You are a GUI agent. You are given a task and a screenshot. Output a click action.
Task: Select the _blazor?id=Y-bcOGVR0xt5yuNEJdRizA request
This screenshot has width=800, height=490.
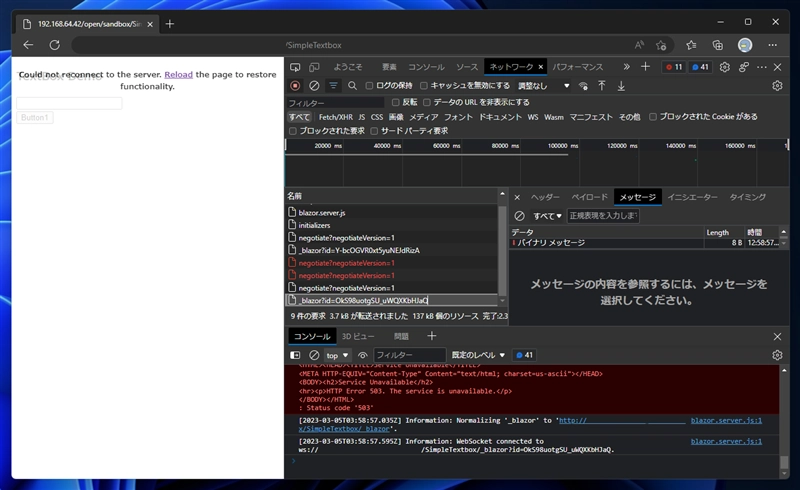[391, 250]
